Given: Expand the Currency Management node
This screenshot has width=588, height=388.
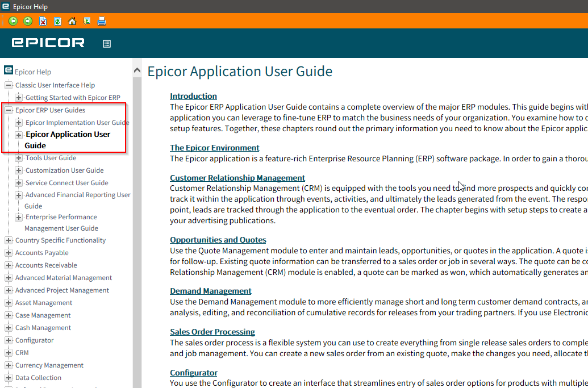Looking at the screenshot, I should point(9,365).
